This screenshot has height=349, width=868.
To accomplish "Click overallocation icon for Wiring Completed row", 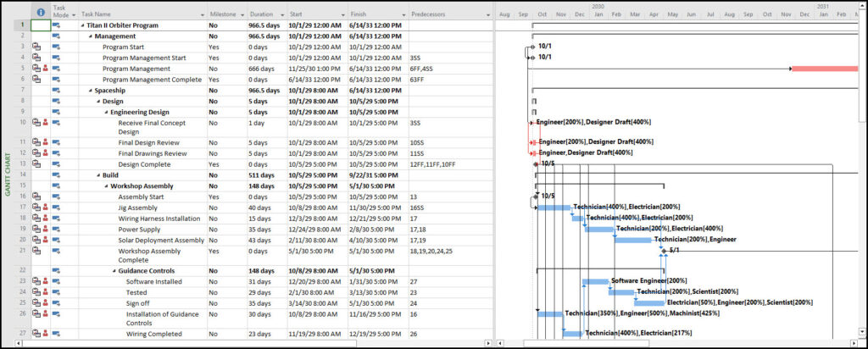I will point(46,334).
